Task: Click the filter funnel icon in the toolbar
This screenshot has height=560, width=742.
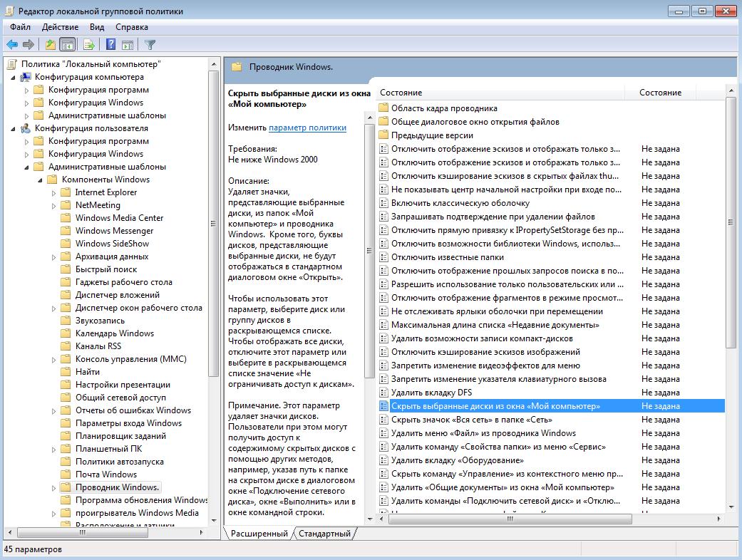Action: point(150,45)
